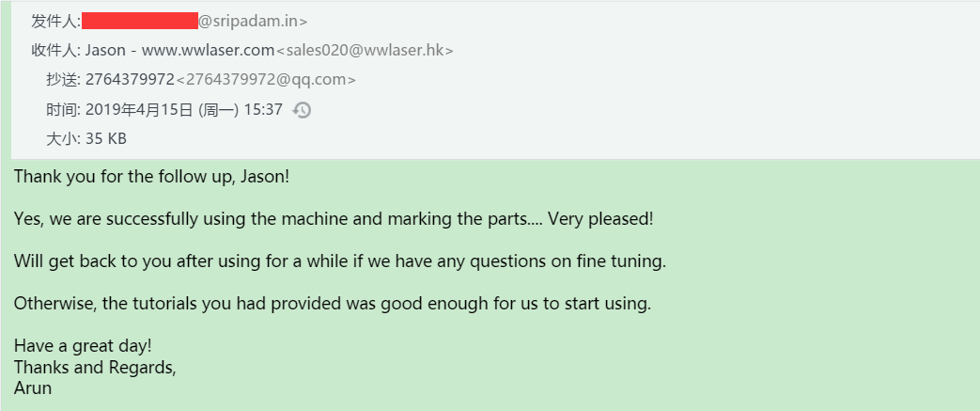
Task: Click the 大小 size label
Action: 63,139
